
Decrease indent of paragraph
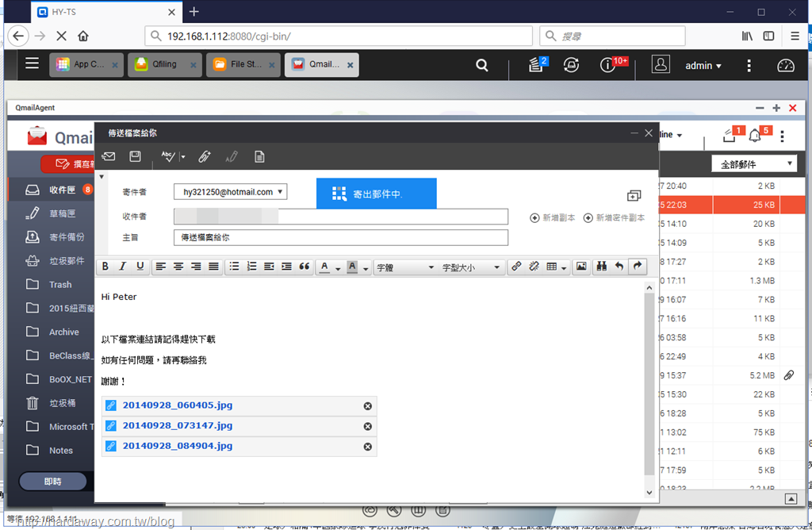point(269,267)
